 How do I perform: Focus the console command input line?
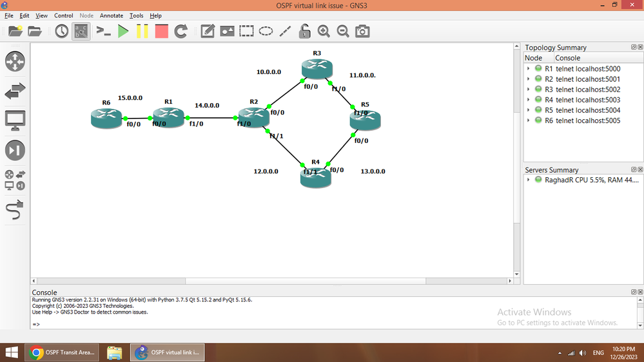point(333,324)
